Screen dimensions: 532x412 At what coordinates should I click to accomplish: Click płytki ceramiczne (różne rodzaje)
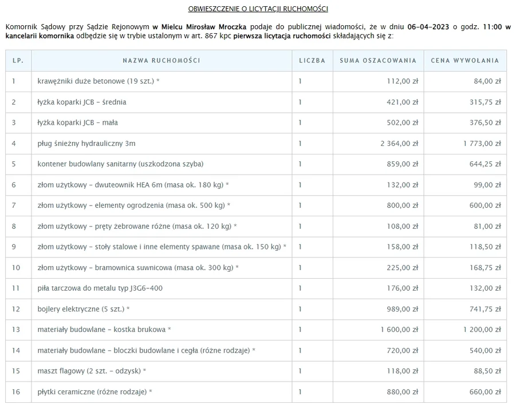(x=94, y=391)
